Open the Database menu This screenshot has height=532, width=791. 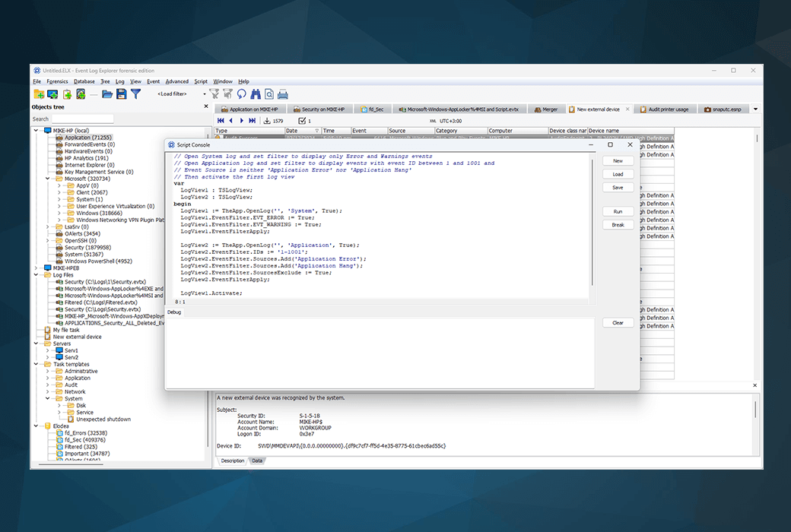pos(84,81)
